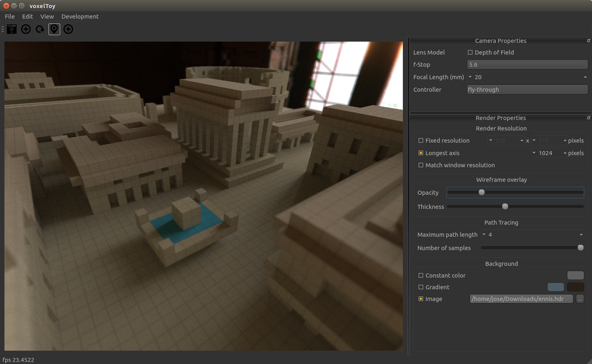592x364 pixels.
Task: Click the circular arrow reload icon
Action: click(x=39, y=29)
